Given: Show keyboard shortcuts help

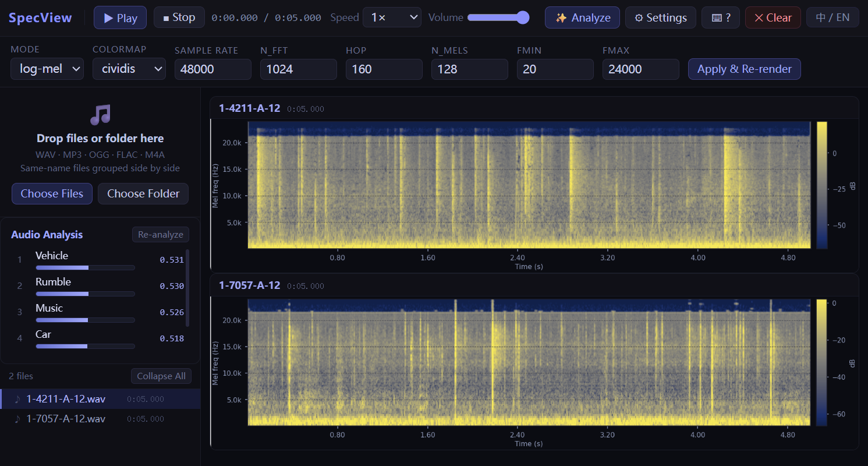Looking at the screenshot, I should coord(721,17).
